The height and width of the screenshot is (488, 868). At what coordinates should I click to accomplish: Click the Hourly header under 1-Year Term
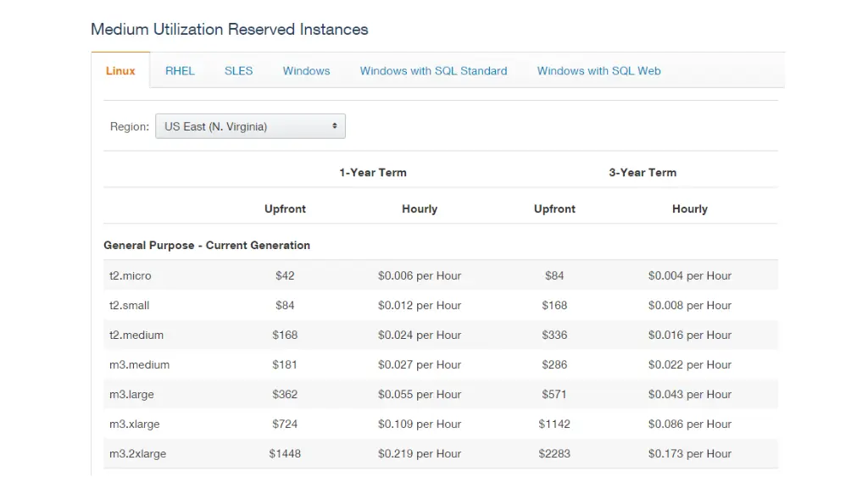tap(420, 209)
